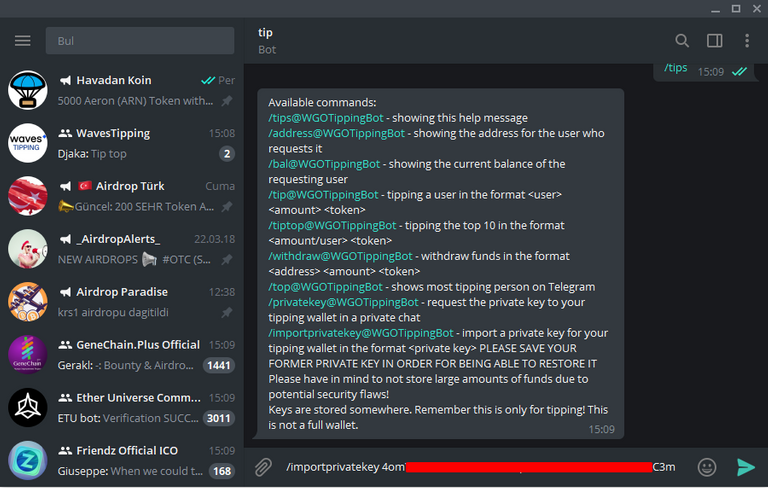Viewport: 768px width, 488px height.
Task: Click the /top@WGOTippingBot command link
Action: coord(325,287)
